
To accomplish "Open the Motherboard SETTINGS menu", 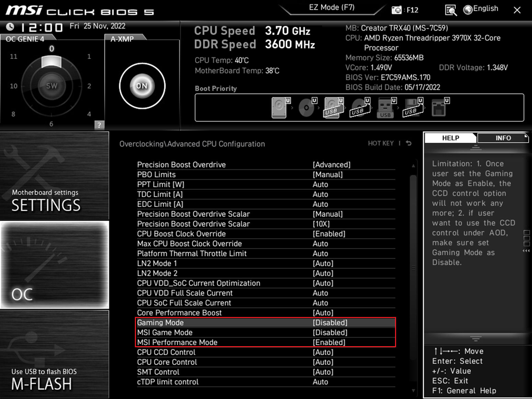I will [55, 176].
